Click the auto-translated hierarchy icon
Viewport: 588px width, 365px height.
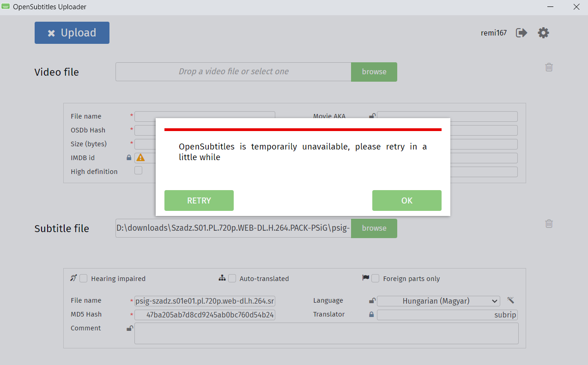tap(222, 278)
